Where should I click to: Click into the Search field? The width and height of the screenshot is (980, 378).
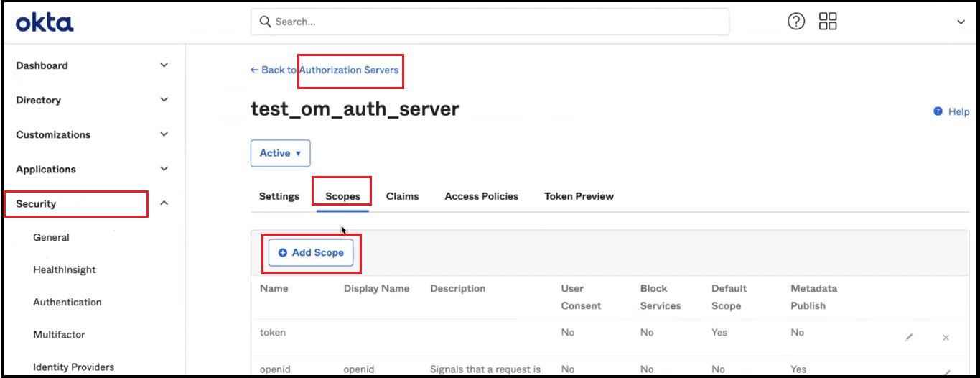(490, 22)
